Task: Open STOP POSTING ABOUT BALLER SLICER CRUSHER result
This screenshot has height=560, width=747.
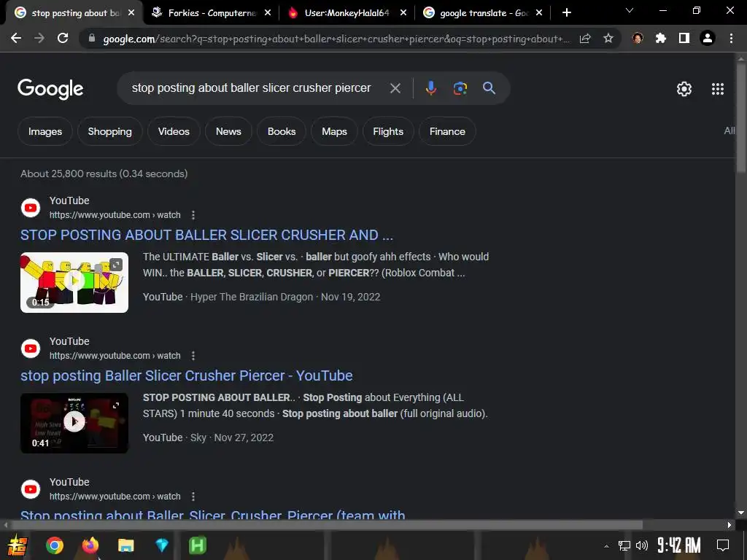Action: [206, 236]
